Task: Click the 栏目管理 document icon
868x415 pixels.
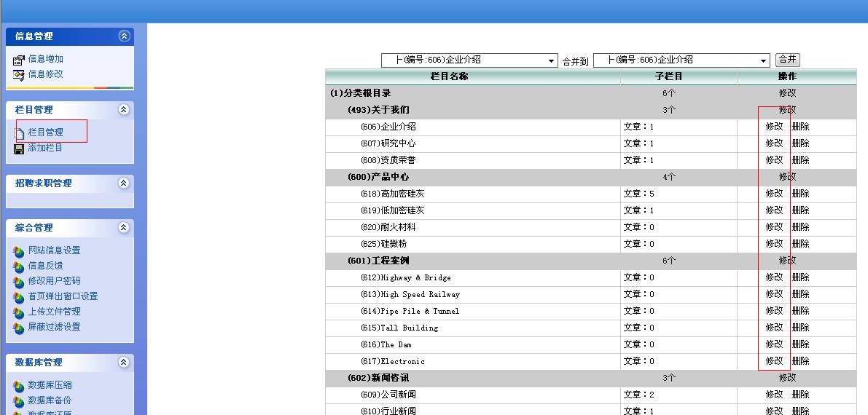Action: 19,133
